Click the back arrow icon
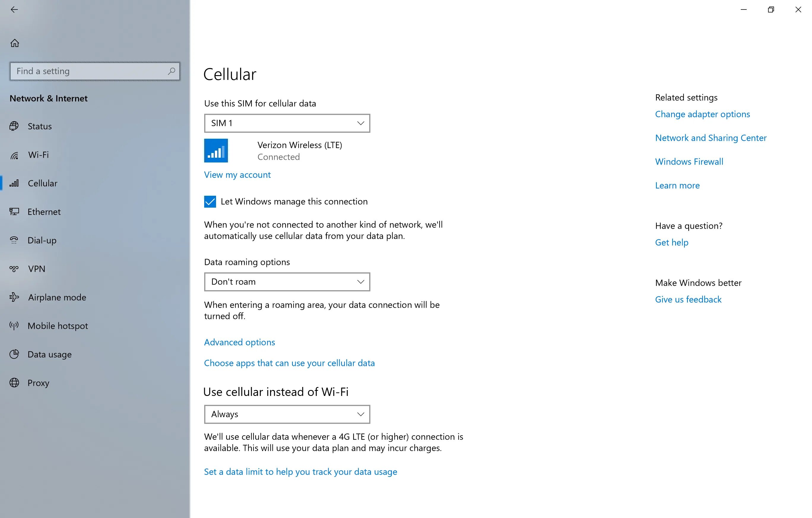812x518 pixels. [14, 10]
